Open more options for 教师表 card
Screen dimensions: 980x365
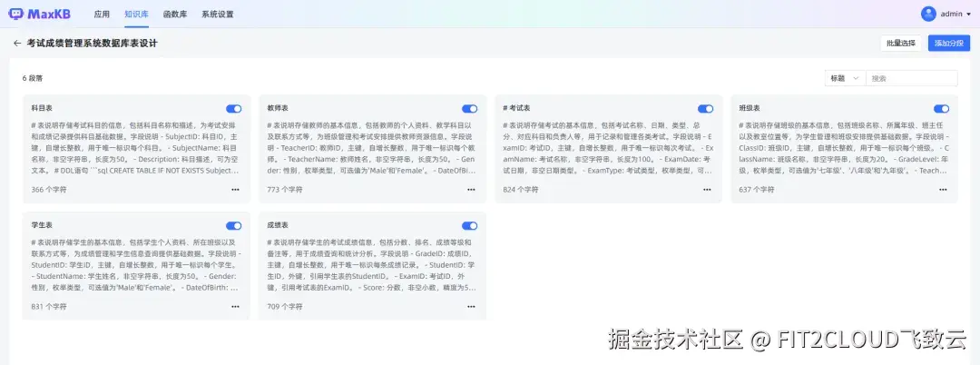tap(471, 190)
